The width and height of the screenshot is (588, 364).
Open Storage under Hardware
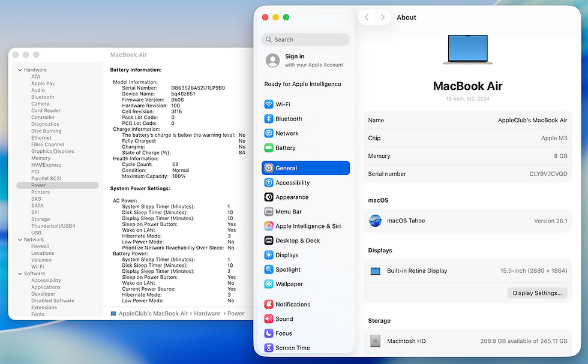tap(41, 219)
